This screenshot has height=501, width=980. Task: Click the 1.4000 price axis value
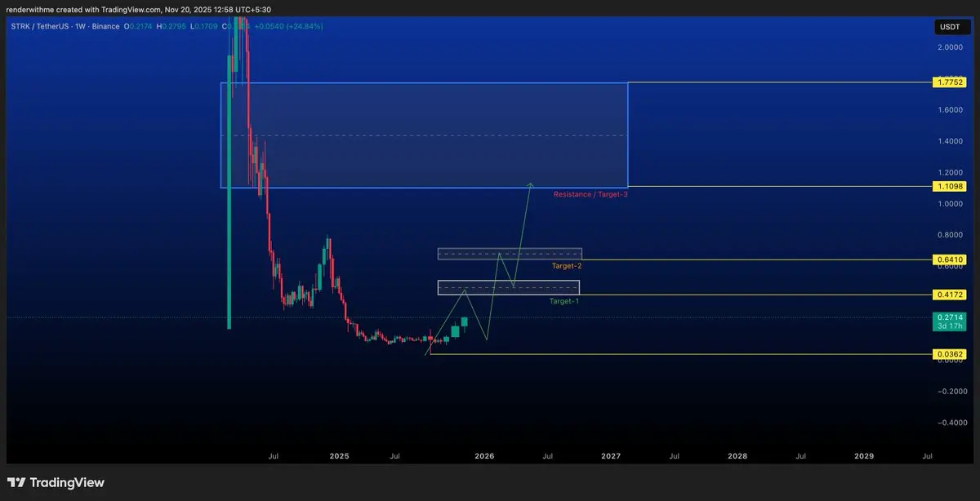point(951,141)
